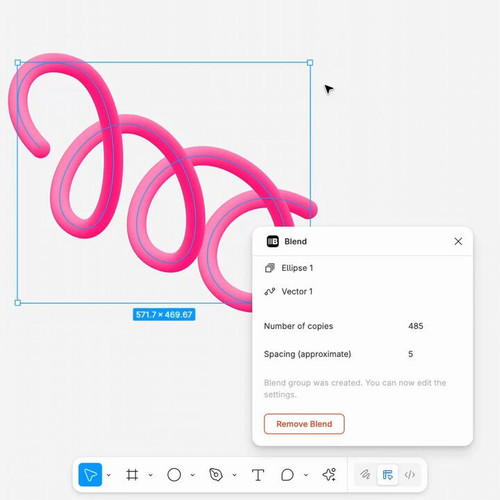
Task: Edit the Number of copies value 485
Action: pyautogui.click(x=416, y=326)
